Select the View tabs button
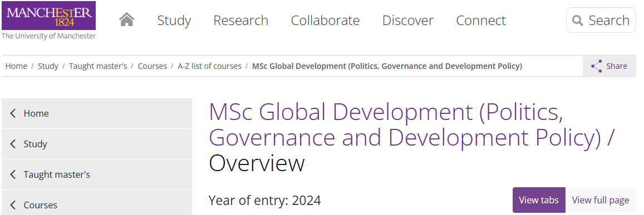 coord(539,200)
